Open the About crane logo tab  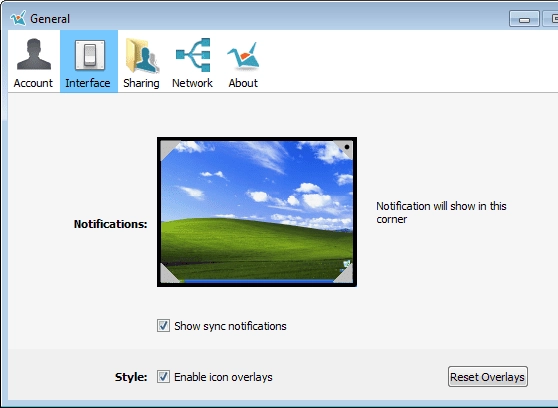point(243,62)
